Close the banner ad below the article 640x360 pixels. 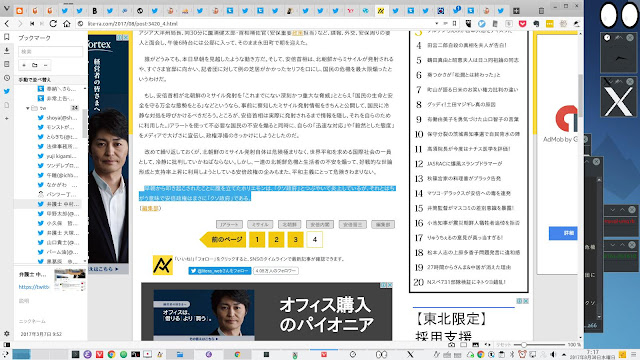390,285
